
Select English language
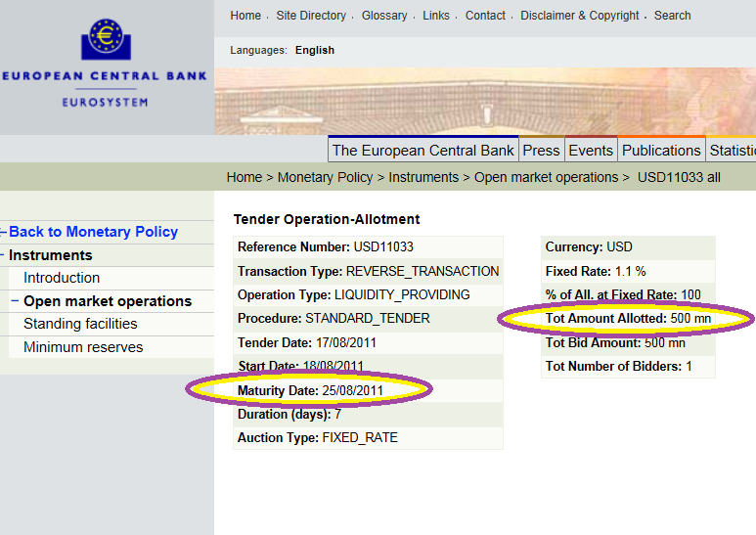pyautogui.click(x=315, y=50)
